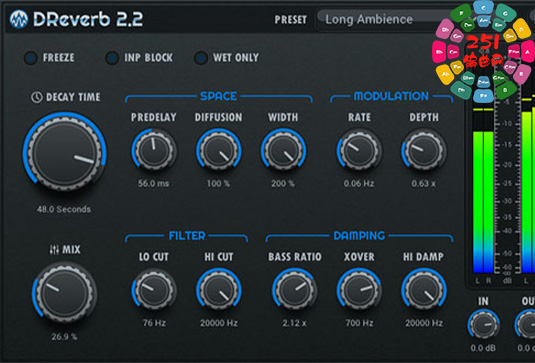Screen dimensions: 535x363
Task: Click the clock icon beside DECAY TIME
Action: [x=37, y=97]
